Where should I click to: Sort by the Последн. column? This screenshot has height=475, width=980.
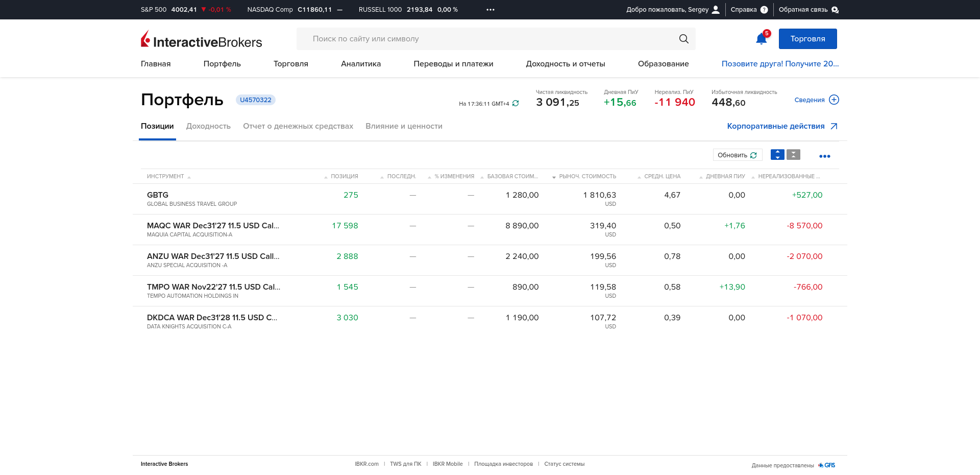[402, 176]
